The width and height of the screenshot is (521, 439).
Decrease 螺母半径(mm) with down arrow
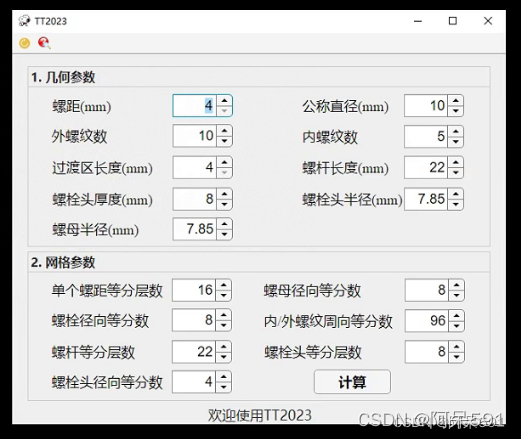pos(224,234)
